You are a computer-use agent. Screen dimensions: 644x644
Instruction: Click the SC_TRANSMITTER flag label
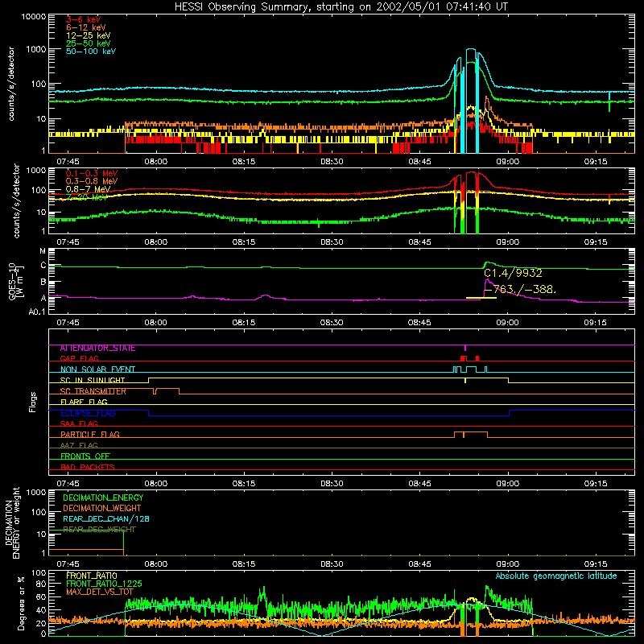click(93, 391)
